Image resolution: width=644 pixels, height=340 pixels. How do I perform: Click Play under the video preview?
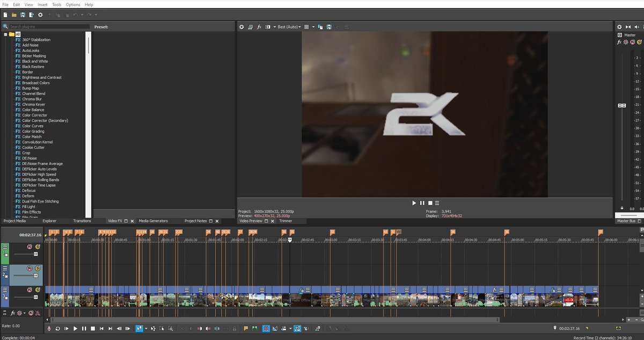tap(414, 203)
